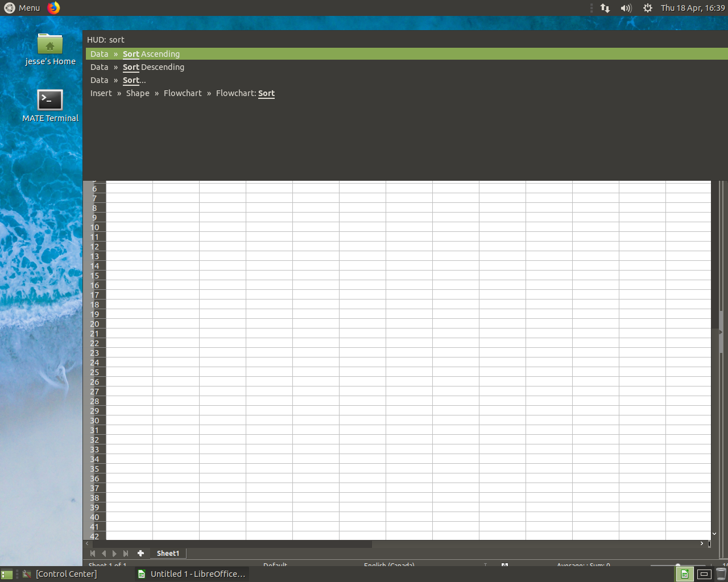728x582 pixels.
Task: Go to the last sheet navigation arrow
Action: pos(125,554)
